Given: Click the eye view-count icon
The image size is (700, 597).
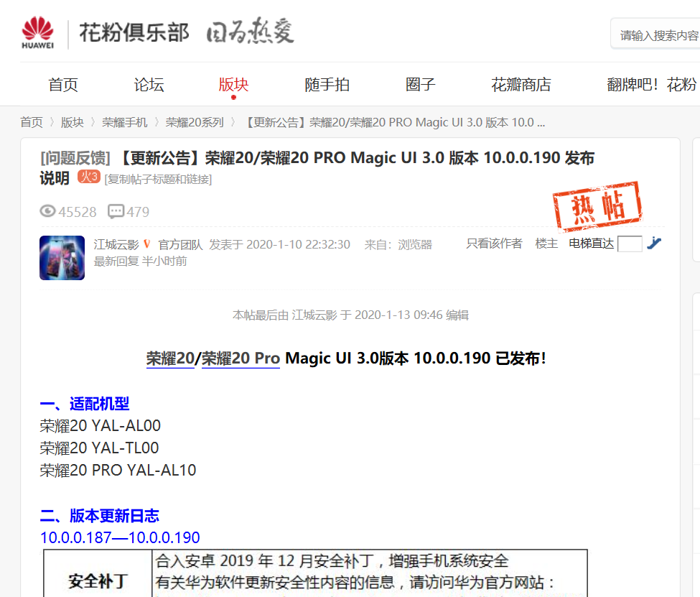Looking at the screenshot, I should pyautogui.click(x=47, y=211).
